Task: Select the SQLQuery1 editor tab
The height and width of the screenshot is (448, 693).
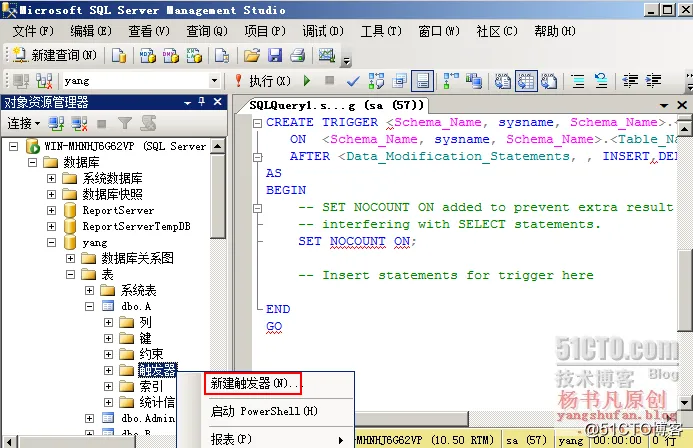Action: point(336,105)
